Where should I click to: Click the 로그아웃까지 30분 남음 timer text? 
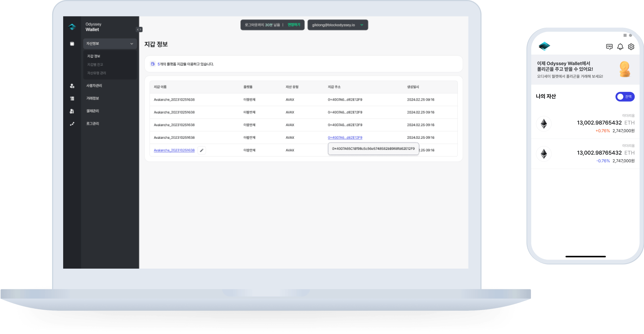pyautogui.click(x=262, y=25)
